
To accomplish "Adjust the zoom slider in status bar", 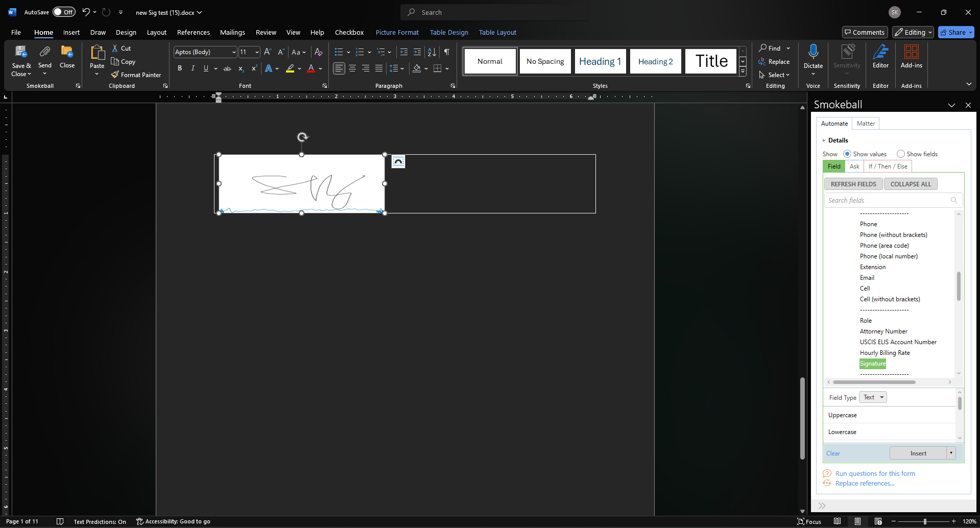I will (x=924, y=521).
